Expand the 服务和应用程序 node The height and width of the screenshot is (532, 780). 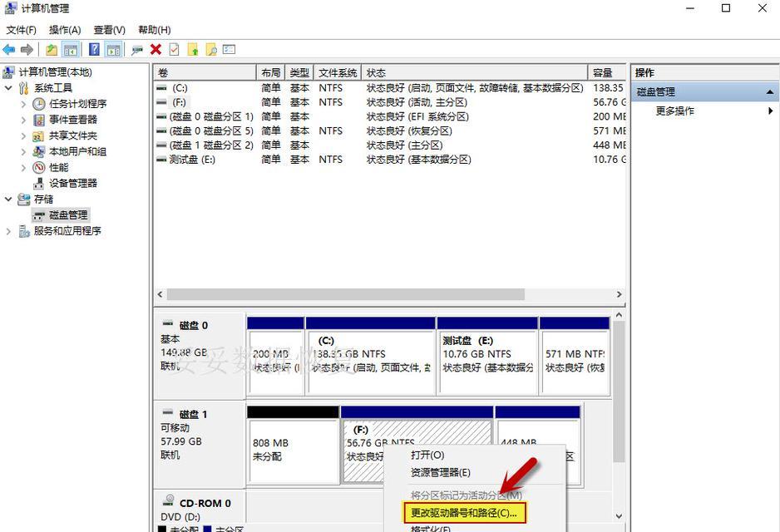click(x=8, y=231)
